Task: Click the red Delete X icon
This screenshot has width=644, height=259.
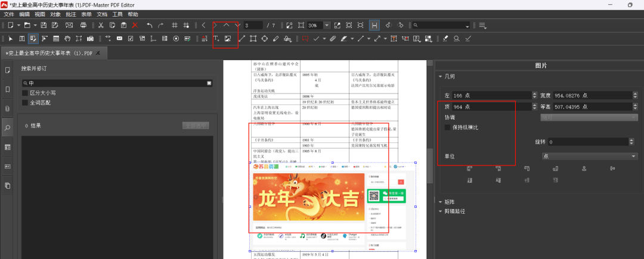Action: pyautogui.click(x=135, y=25)
